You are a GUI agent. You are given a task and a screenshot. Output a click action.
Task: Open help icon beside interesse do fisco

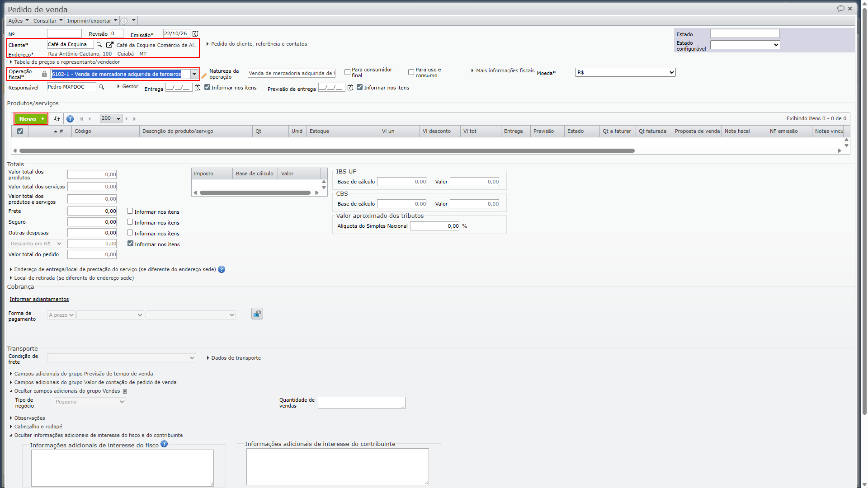(x=164, y=444)
